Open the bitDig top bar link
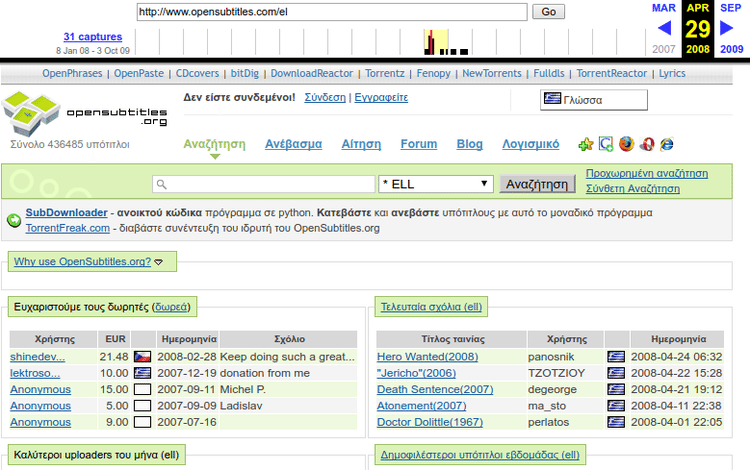 point(244,73)
